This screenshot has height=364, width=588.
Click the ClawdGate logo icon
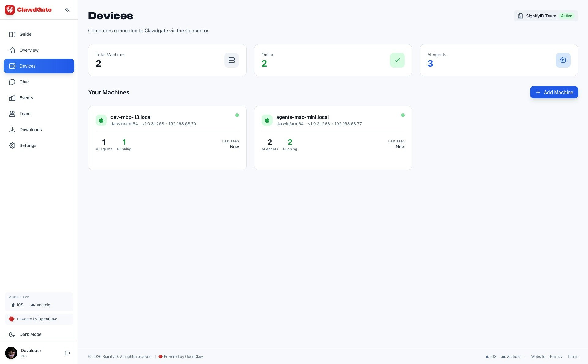tap(10, 10)
